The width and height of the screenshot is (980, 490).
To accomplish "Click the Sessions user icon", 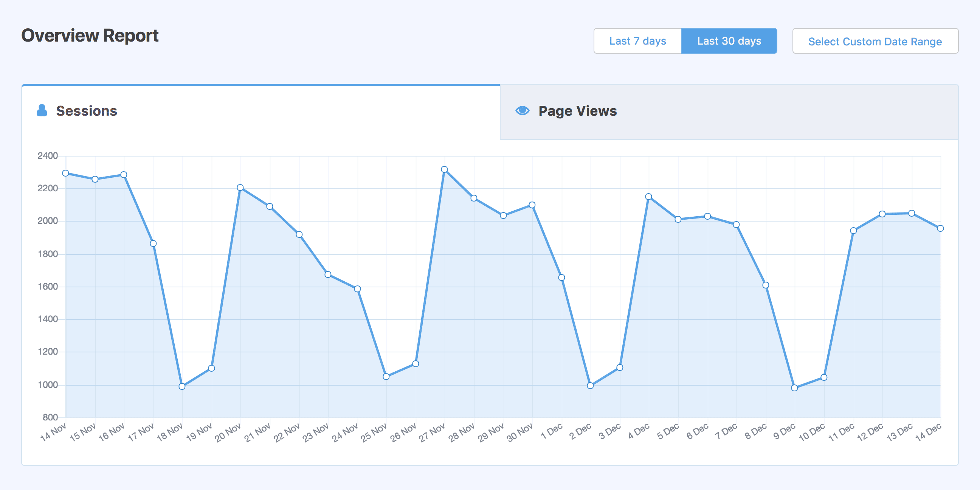I will tap(42, 110).
